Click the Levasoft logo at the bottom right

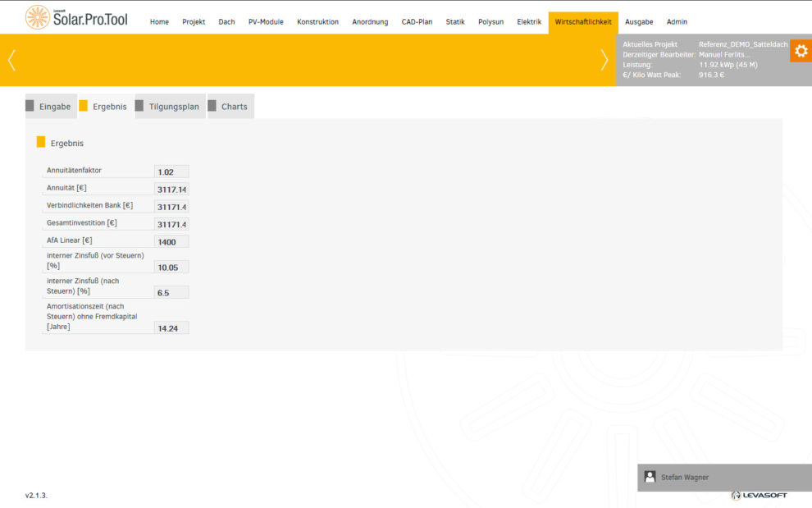pos(759,495)
